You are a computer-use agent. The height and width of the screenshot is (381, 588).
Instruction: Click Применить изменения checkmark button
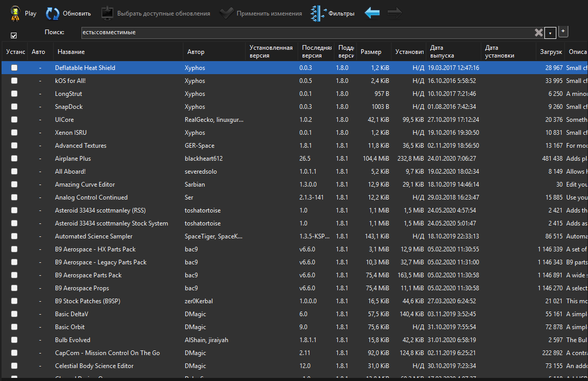261,13
